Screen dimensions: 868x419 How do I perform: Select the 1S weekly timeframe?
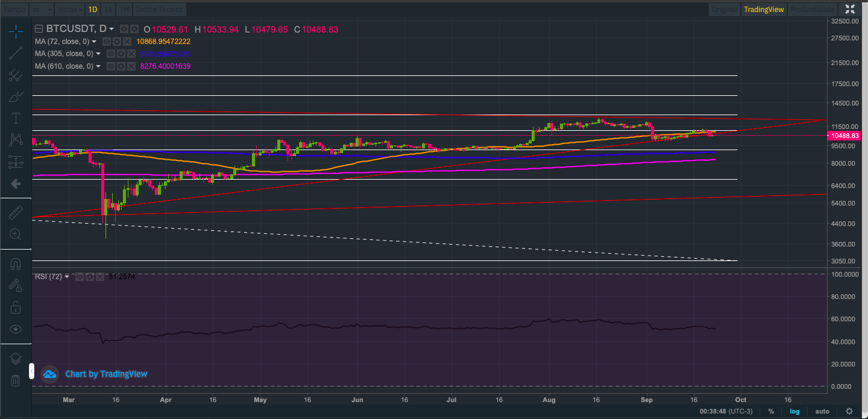pyautogui.click(x=108, y=10)
